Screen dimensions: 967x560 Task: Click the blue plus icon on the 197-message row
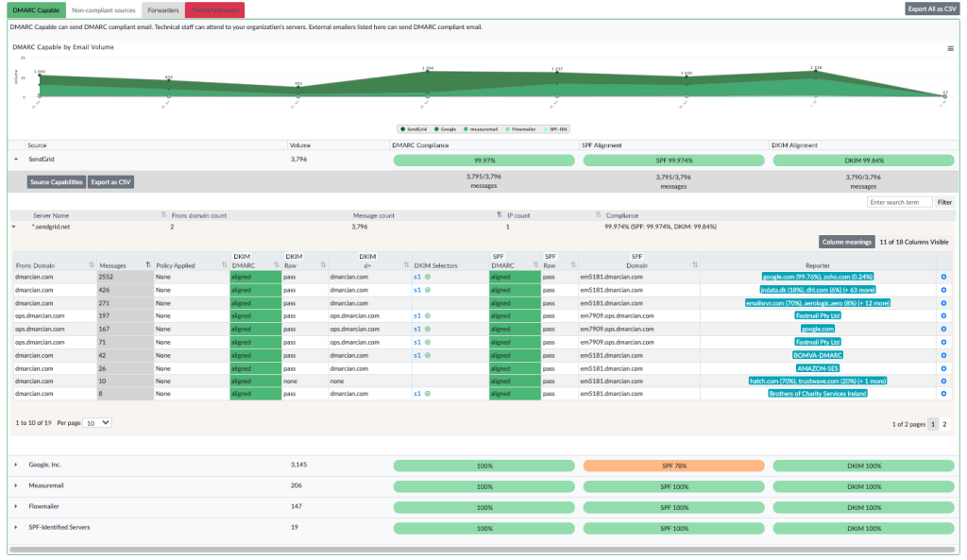[x=943, y=315]
